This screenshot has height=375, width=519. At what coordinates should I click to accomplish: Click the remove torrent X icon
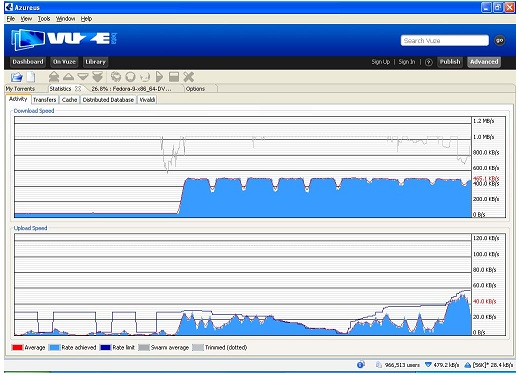pos(189,77)
